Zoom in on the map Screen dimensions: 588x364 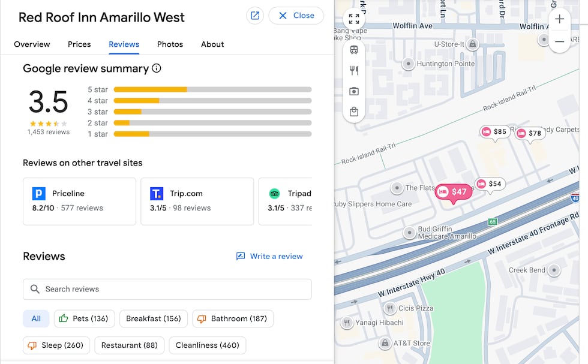(x=559, y=19)
